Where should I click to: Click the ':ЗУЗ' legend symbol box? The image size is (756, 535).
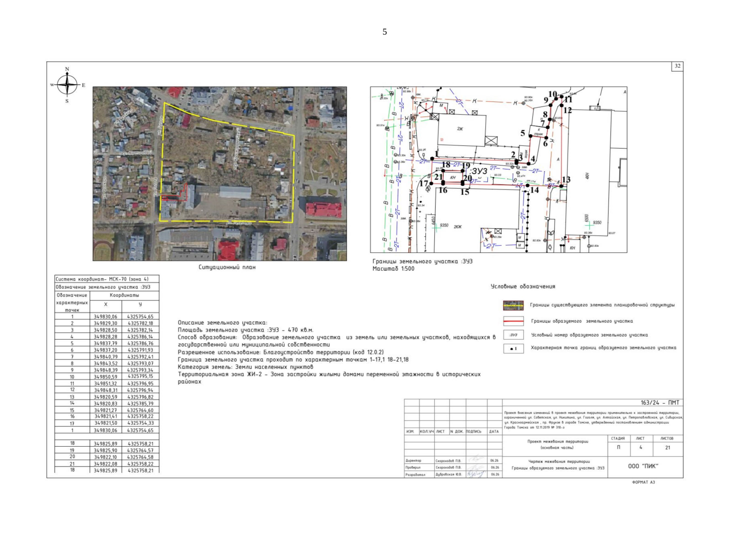tap(513, 335)
